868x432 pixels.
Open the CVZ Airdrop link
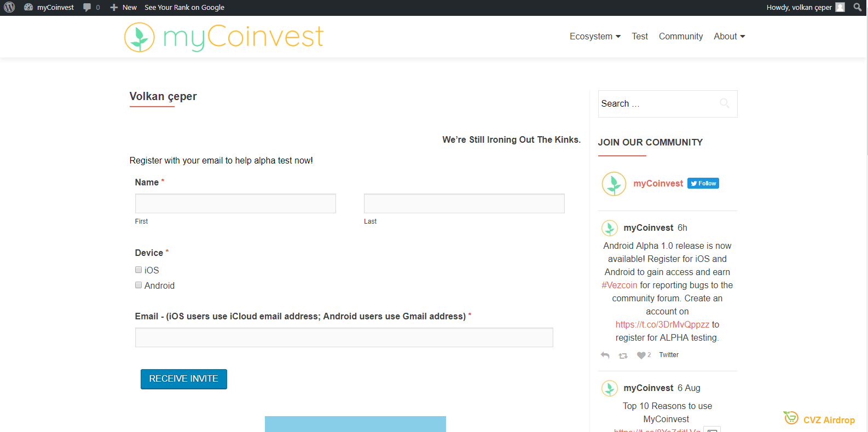point(829,420)
